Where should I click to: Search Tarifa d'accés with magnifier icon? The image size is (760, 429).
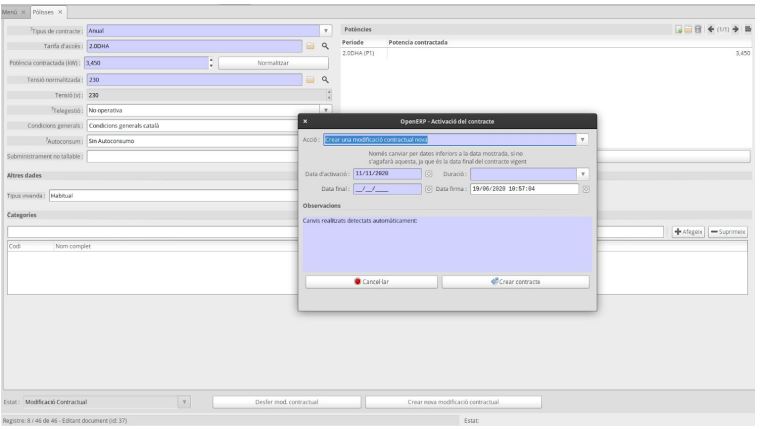[x=325, y=46]
